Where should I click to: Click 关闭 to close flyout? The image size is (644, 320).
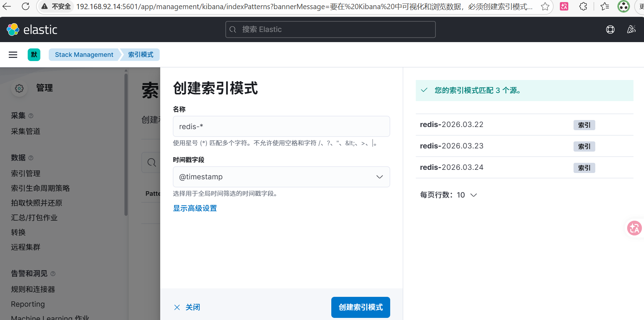(x=193, y=307)
